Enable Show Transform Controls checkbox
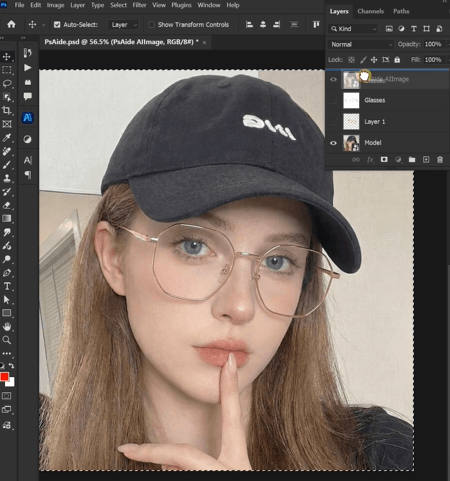 click(151, 25)
